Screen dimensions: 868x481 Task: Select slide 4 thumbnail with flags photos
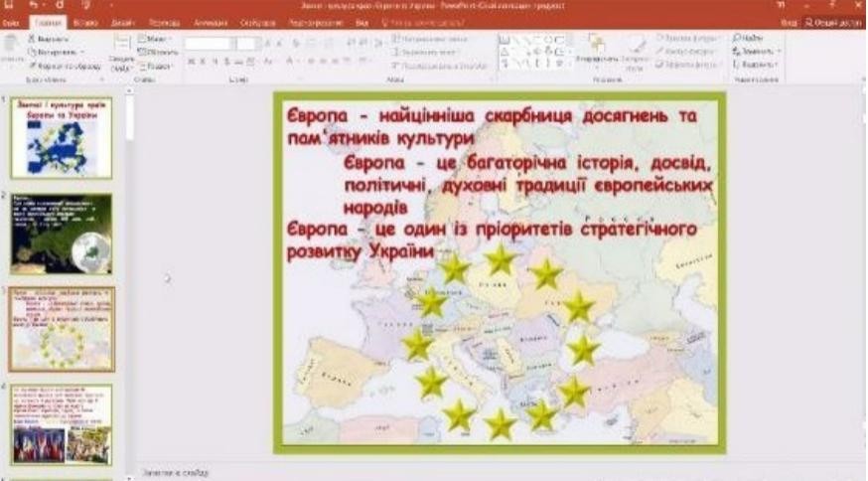pyautogui.click(x=61, y=425)
